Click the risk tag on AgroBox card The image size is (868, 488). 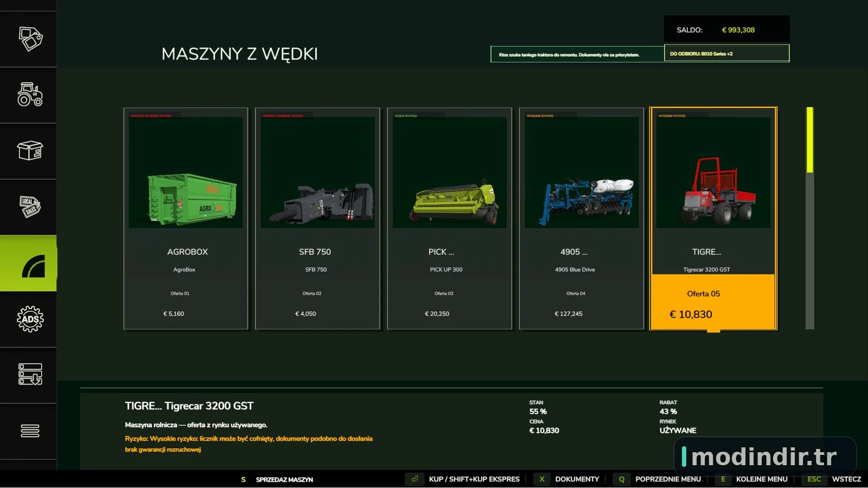pyautogui.click(x=151, y=115)
